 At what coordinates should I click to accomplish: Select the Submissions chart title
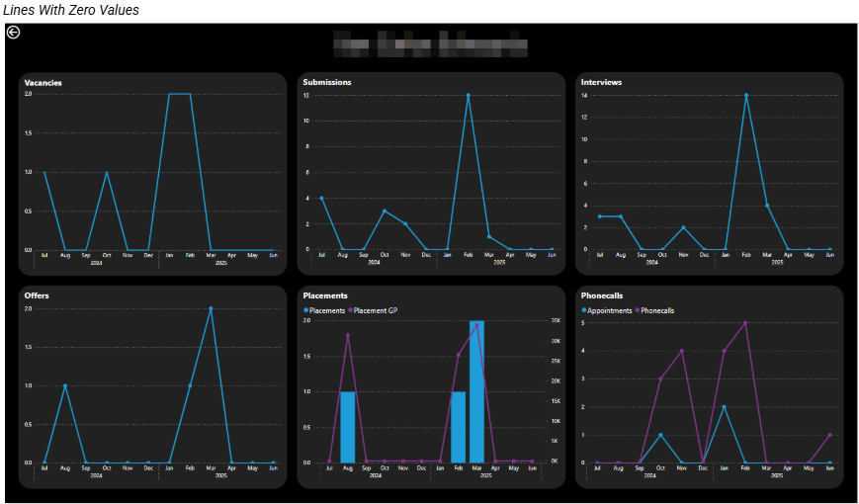pyautogui.click(x=327, y=82)
